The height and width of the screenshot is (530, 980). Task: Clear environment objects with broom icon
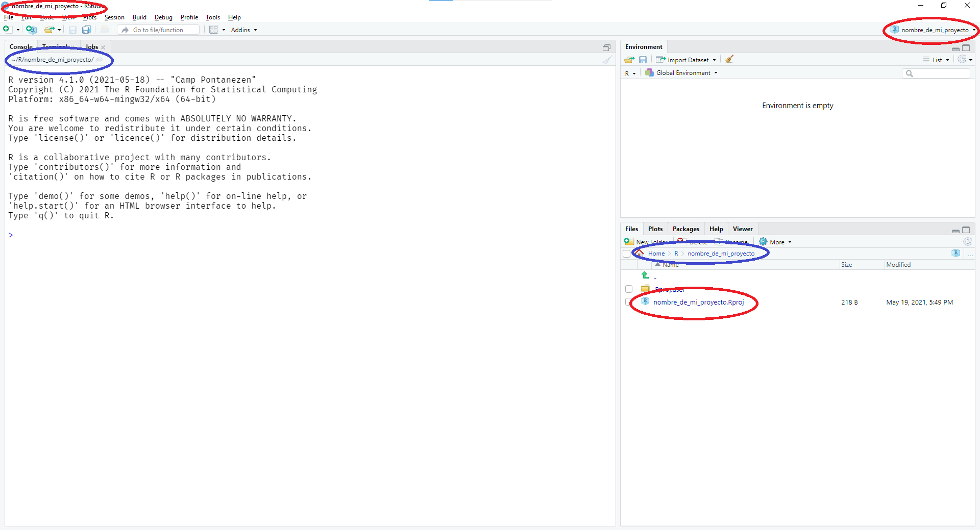729,59
